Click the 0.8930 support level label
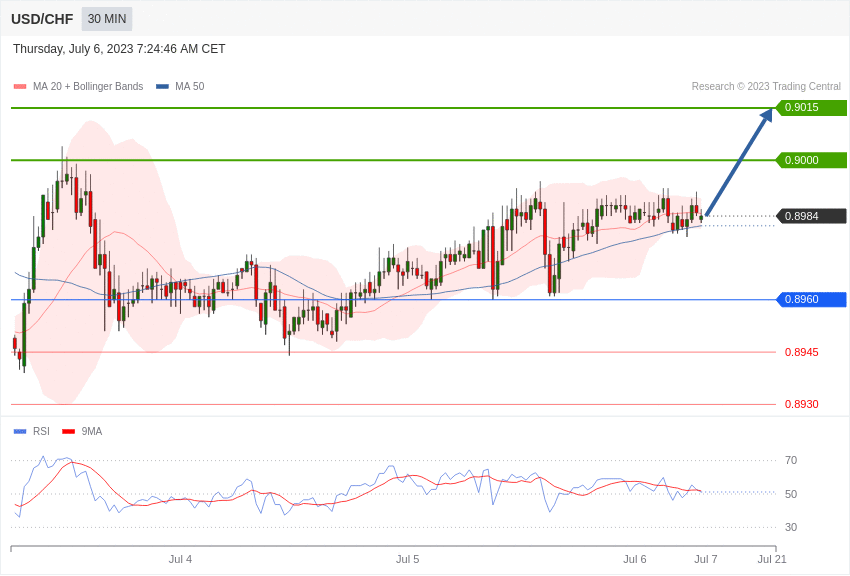850x576 pixels. point(801,404)
